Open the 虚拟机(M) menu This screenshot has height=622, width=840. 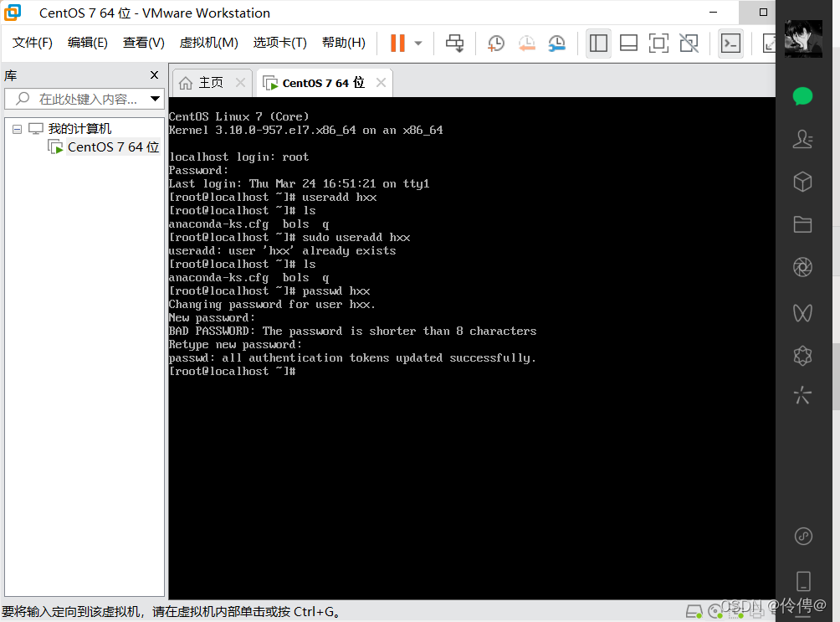click(208, 43)
